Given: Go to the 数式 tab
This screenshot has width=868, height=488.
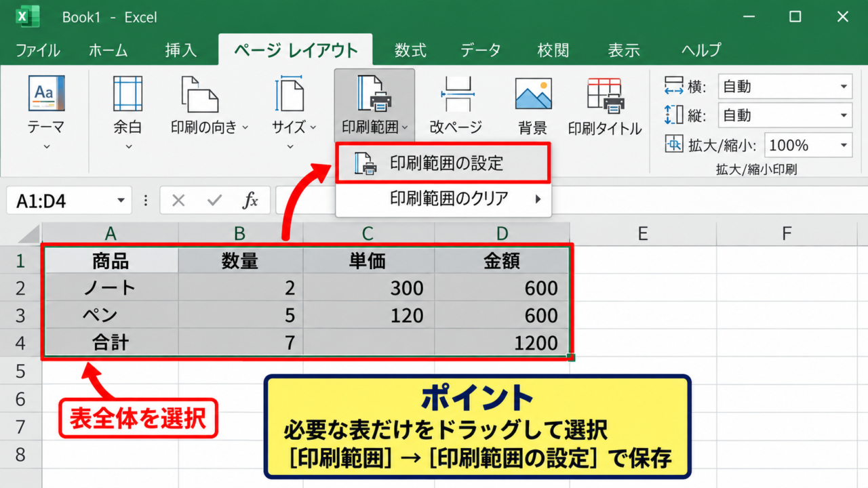Looking at the screenshot, I should 410,50.
